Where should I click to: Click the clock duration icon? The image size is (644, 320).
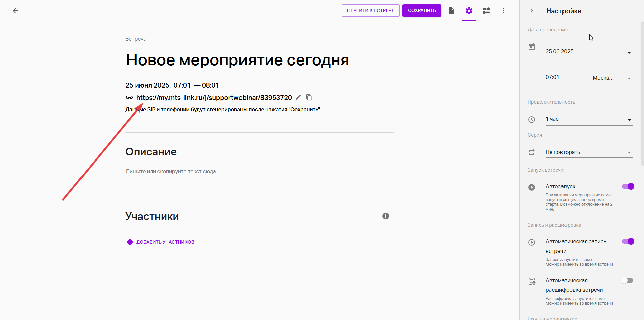pyautogui.click(x=532, y=119)
